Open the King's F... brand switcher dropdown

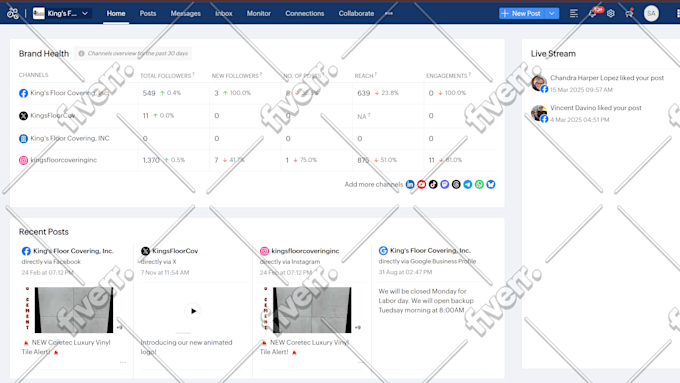61,13
